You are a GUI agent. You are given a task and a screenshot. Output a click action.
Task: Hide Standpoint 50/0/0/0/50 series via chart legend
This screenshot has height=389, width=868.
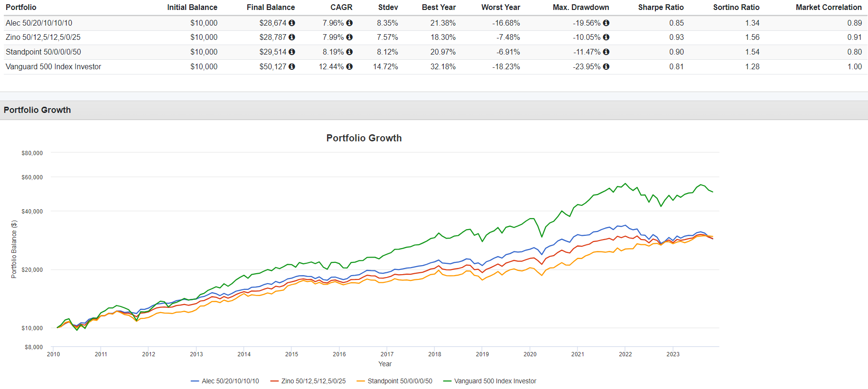pos(400,381)
